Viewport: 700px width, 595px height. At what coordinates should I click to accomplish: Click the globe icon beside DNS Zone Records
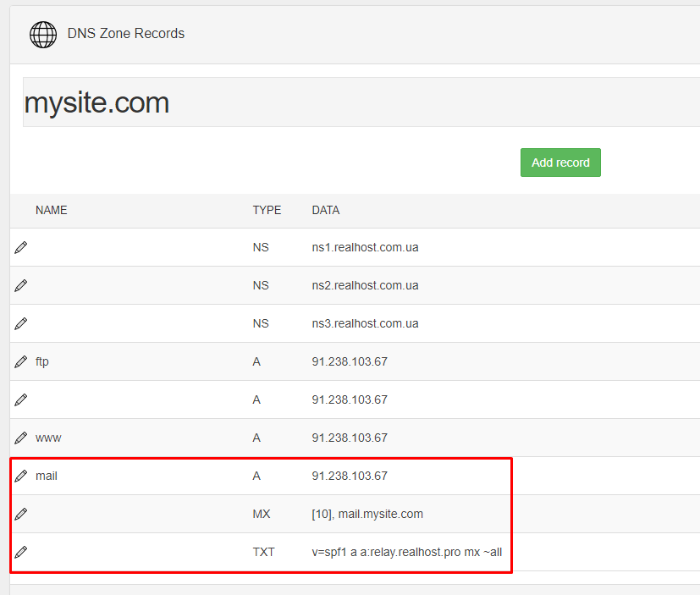pos(43,35)
